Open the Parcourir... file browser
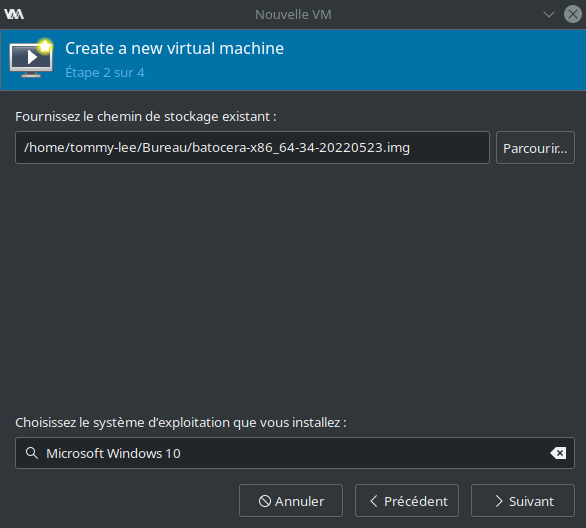The width and height of the screenshot is (586, 528). coord(535,147)
